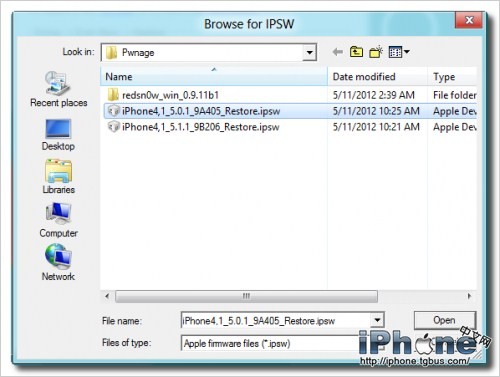Viewport: 500px width, 377px height.
Task: Click the iPhone4,1_5.1.1_9B206 file icon
Action: 114,127
